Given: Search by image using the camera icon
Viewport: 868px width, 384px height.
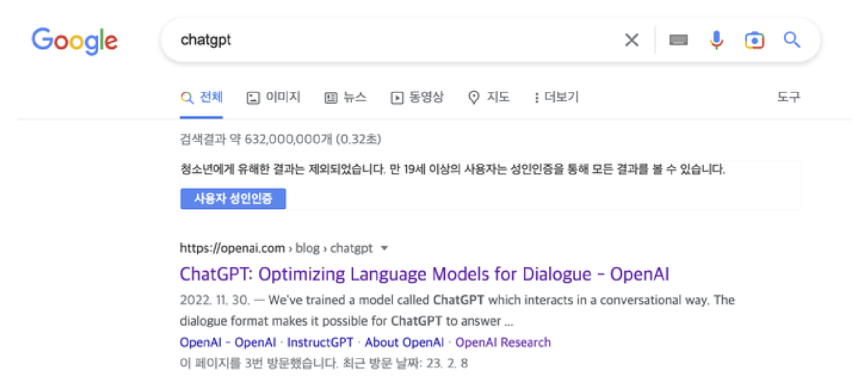Looking at the screenshot, I should tap(754, 40).
